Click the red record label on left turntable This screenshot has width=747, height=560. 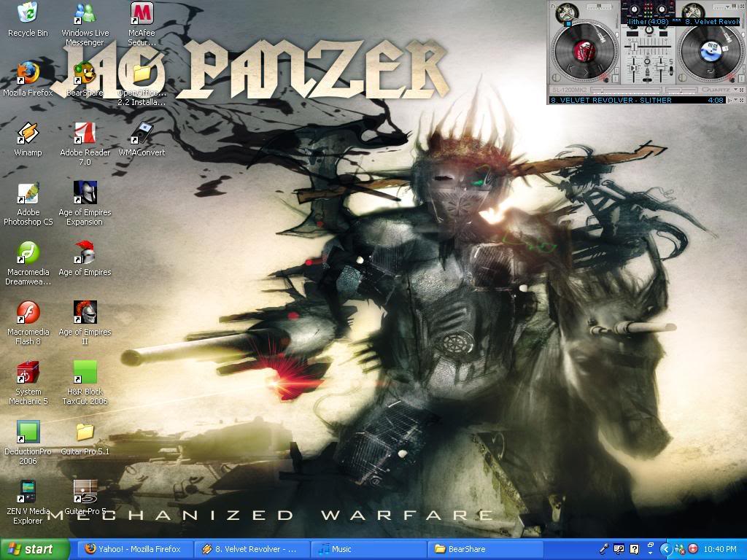click(584, 51)
